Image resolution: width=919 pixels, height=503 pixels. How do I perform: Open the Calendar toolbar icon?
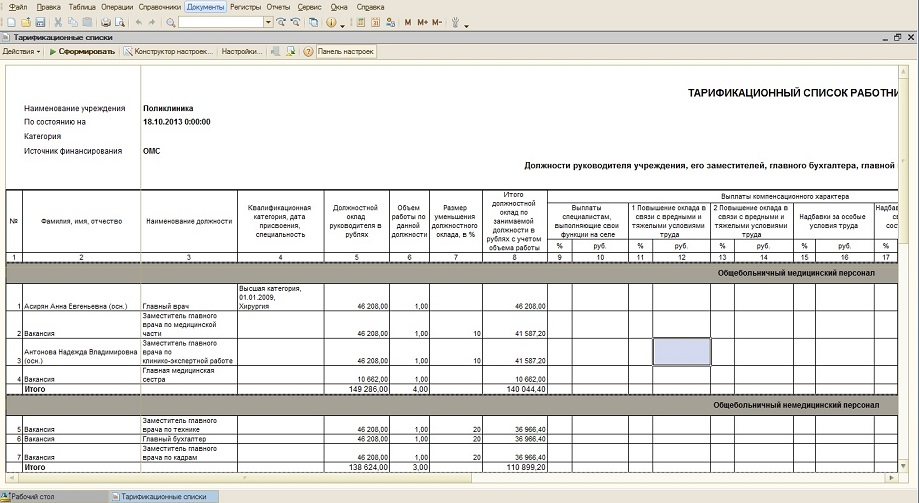(374, 22)
